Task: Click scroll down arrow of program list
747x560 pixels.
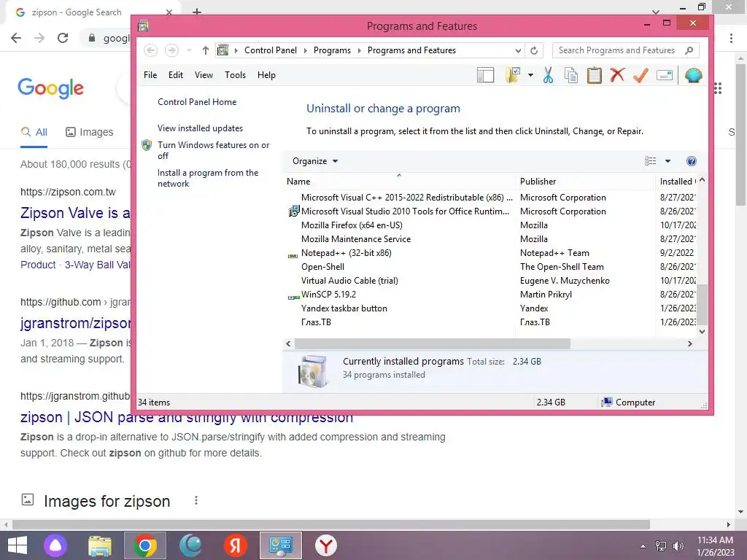Action: tap(702, 332)
